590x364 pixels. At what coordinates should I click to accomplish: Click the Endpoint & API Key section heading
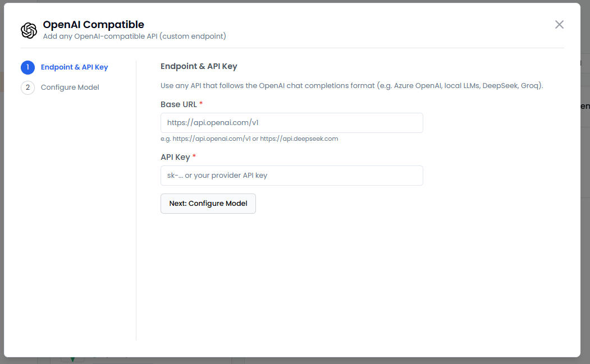[199, 66]
